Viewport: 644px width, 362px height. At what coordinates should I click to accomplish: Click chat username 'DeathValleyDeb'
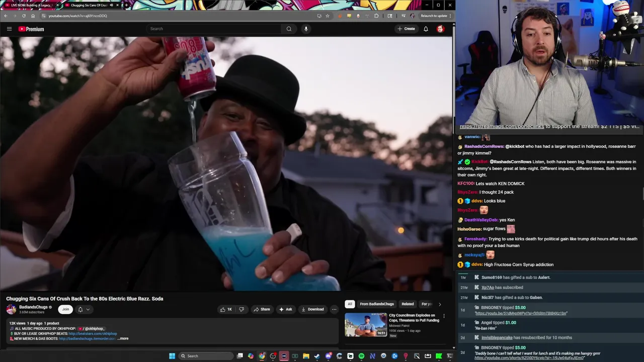point(481,220)
